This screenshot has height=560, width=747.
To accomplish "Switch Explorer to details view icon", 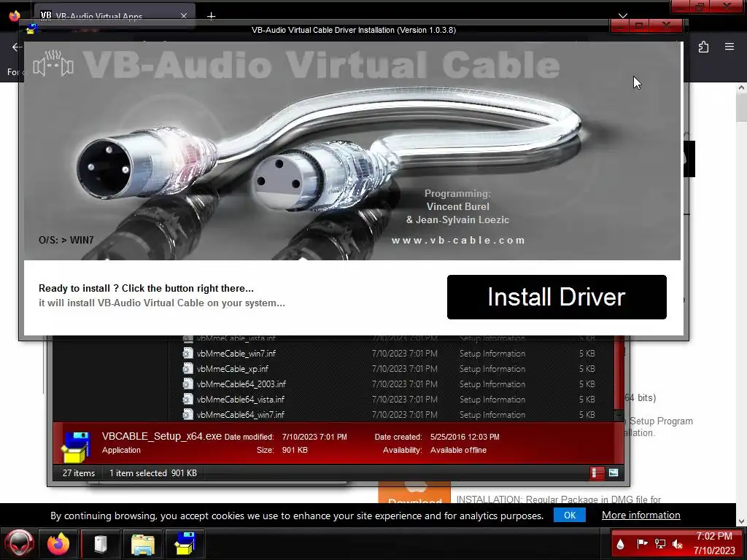I will 597,472.
